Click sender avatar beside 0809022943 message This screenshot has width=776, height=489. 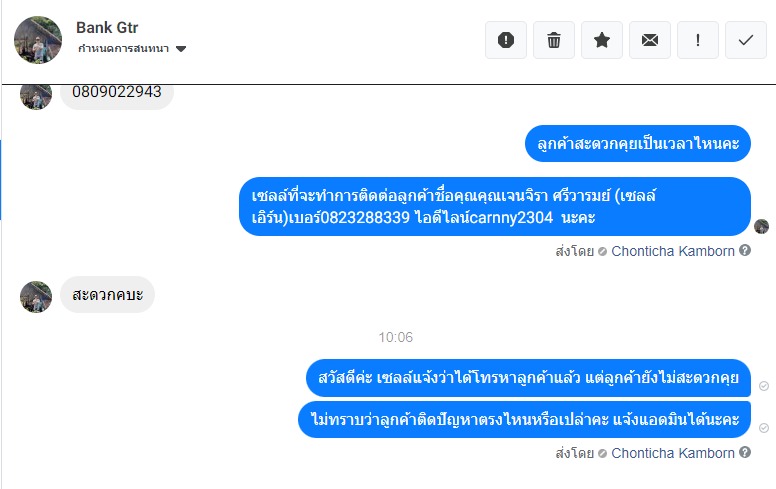[x=36, y=94]
